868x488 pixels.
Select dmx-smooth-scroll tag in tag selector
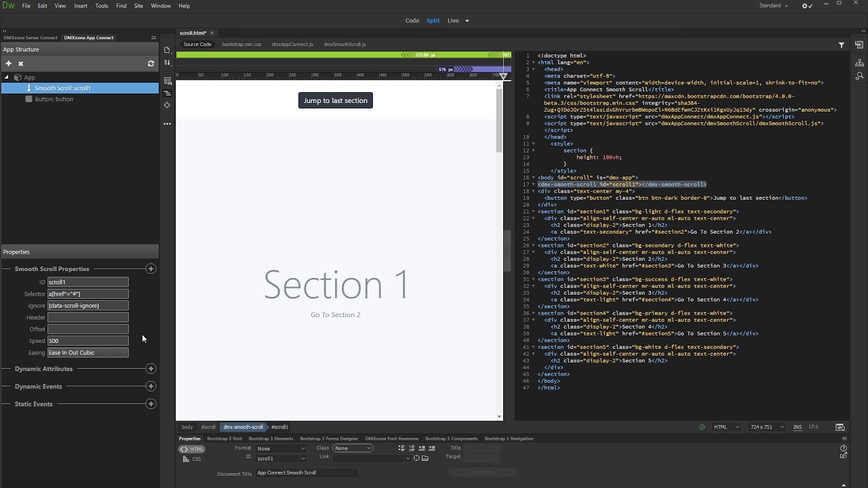[x=243, y=427]
